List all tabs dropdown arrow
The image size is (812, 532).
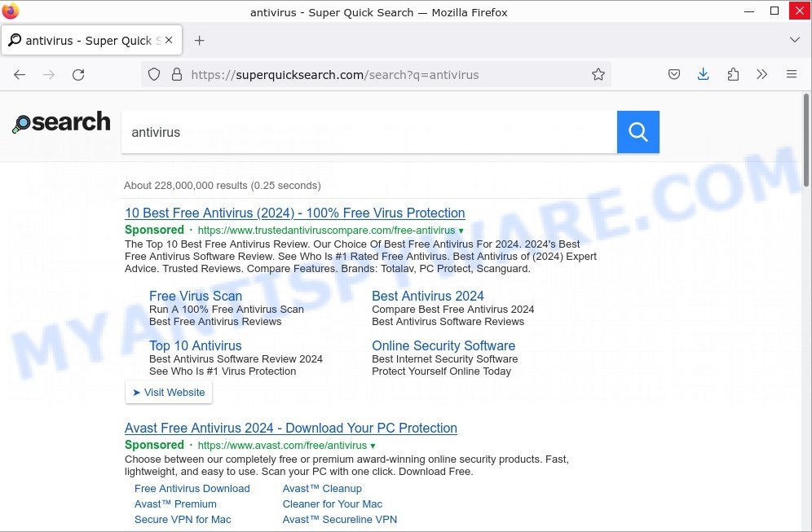click(794, 40)
